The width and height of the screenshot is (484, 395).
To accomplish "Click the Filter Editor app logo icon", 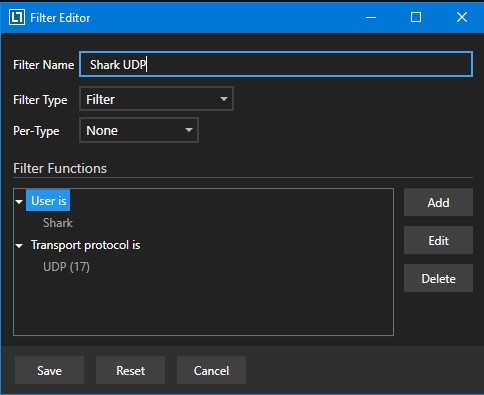I will tap(17, 17).
